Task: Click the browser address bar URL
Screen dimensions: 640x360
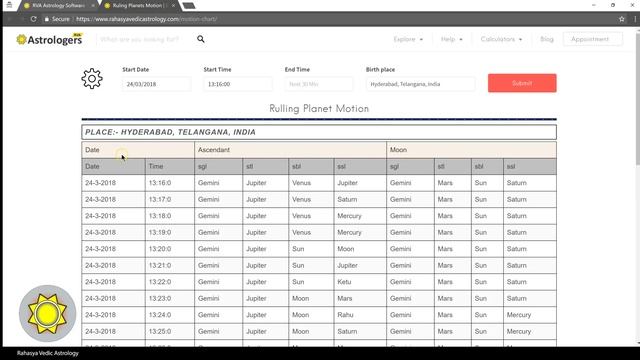Action: [x=146, y=19]
